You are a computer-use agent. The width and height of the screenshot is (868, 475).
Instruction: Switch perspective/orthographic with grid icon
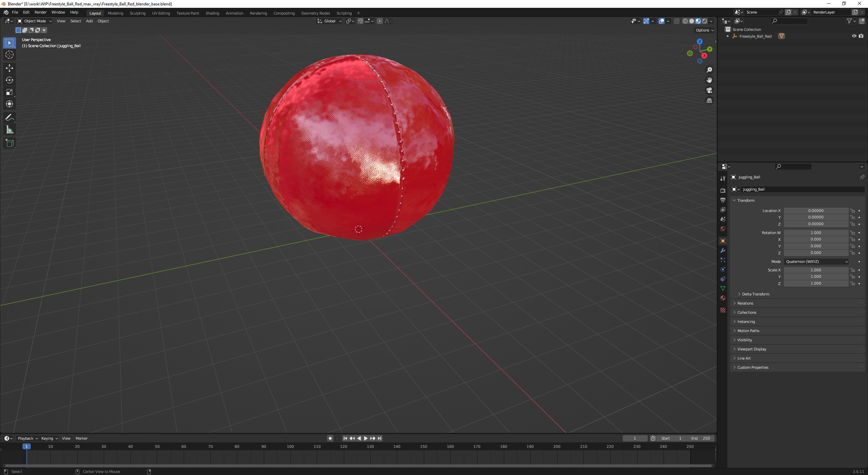click(x=709, y=100)
